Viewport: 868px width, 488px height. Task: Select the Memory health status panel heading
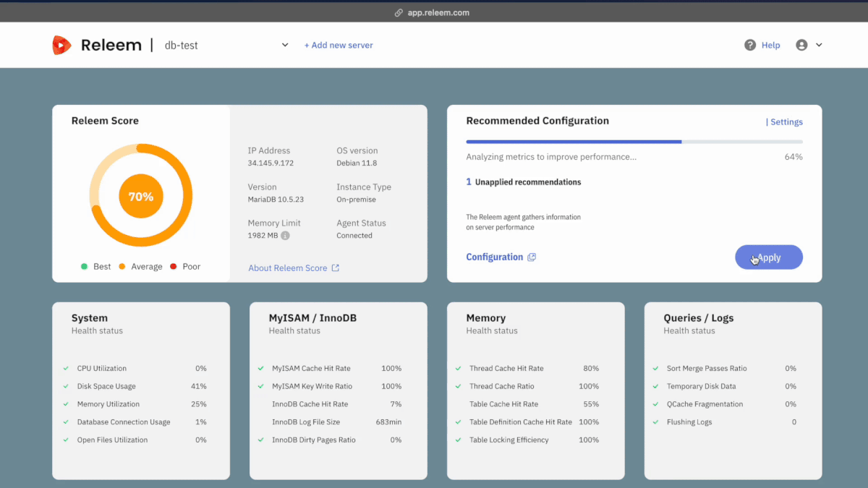point(485,317)
